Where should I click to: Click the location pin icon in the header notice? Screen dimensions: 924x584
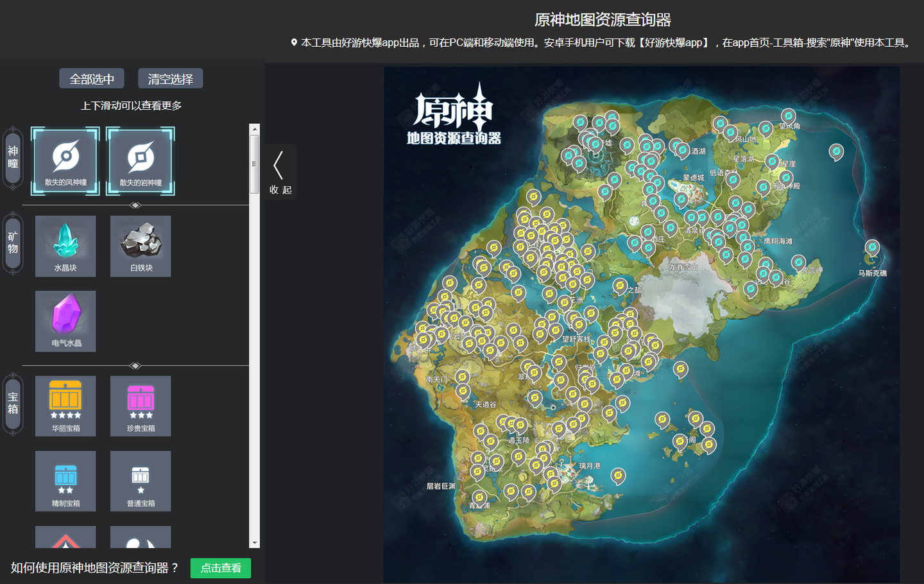pyautogui.click(x=294, y=42)
